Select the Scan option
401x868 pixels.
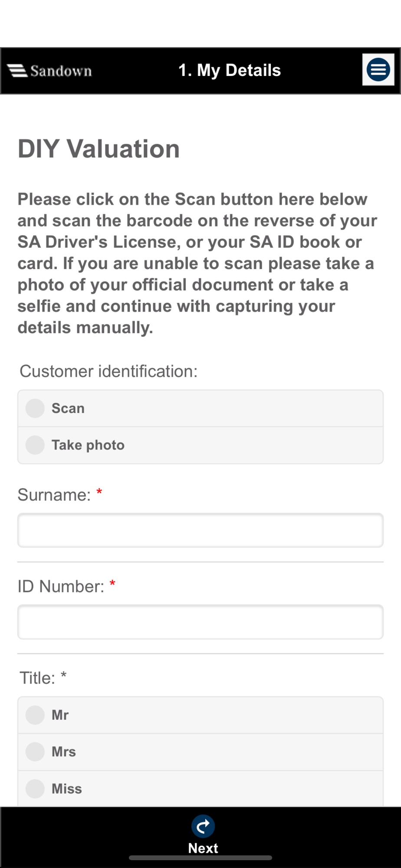pos(200,408)
